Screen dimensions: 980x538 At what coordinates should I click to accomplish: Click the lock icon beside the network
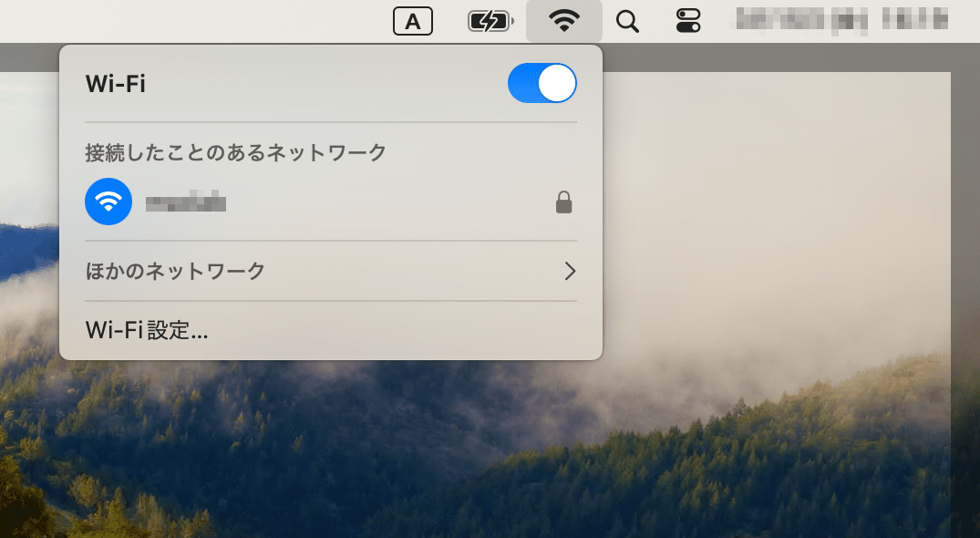563,202
